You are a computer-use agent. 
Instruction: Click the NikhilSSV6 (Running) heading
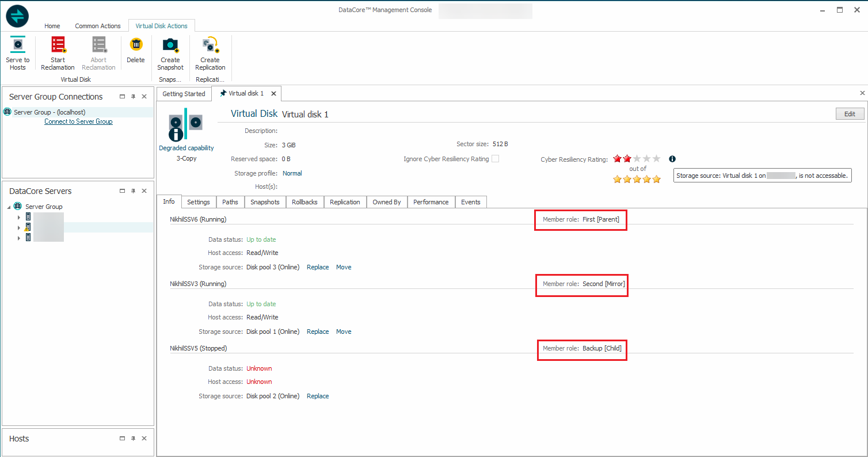pos(198,219)
